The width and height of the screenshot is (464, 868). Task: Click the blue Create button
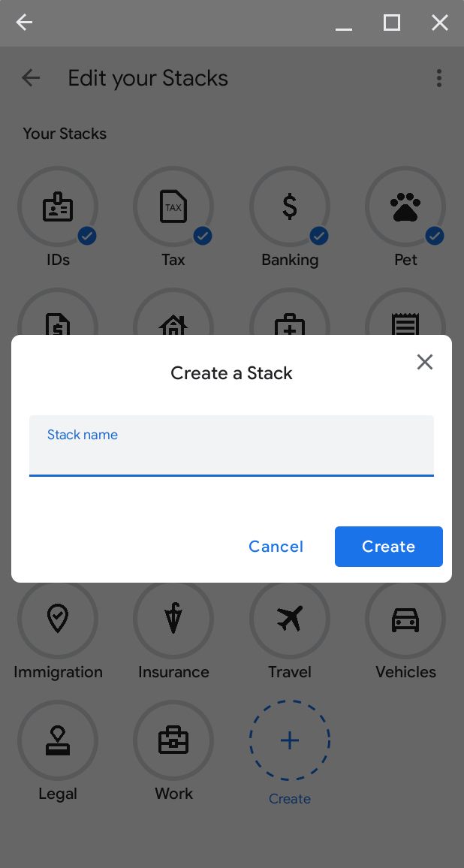(x=388, y=547)
